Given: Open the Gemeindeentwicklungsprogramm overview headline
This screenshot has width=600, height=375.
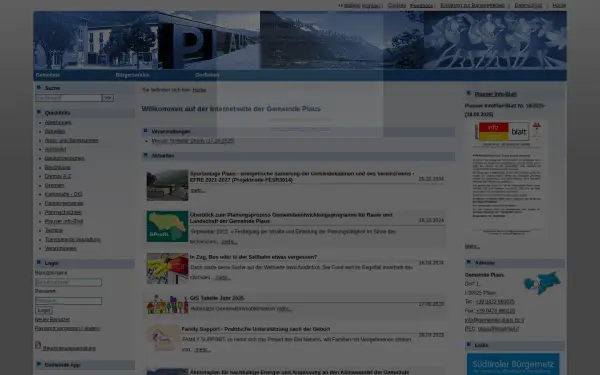Looking at the screenshot, I should 291,218.
